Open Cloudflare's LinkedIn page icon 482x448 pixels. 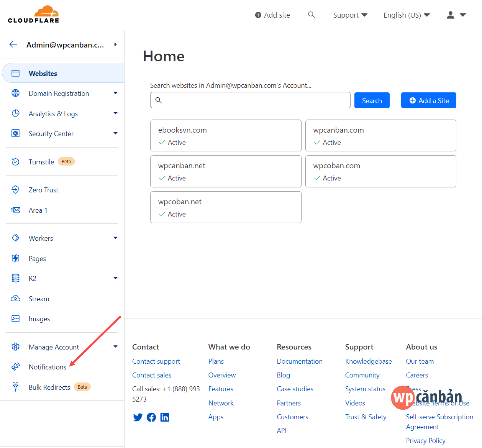(x=165, y=417)
